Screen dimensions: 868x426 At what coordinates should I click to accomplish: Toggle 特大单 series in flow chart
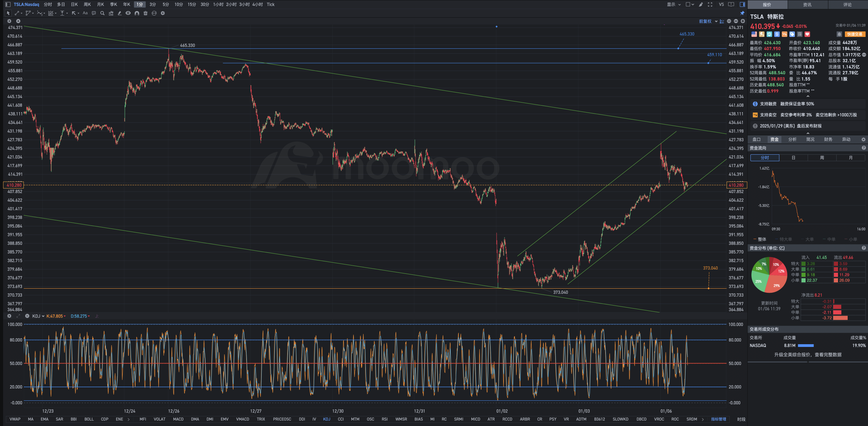click(783, 239)
